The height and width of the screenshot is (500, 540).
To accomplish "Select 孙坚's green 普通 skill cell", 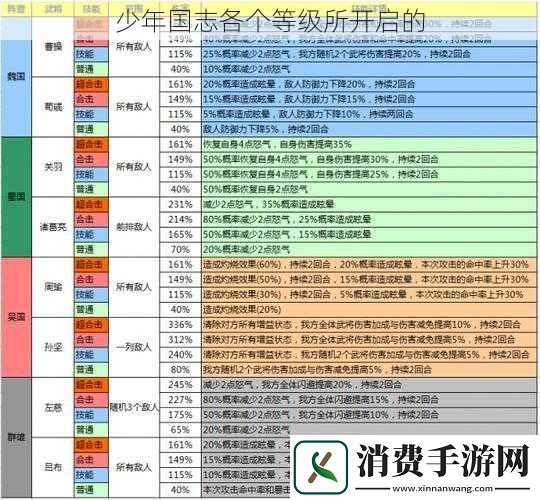I will point(91,369).
